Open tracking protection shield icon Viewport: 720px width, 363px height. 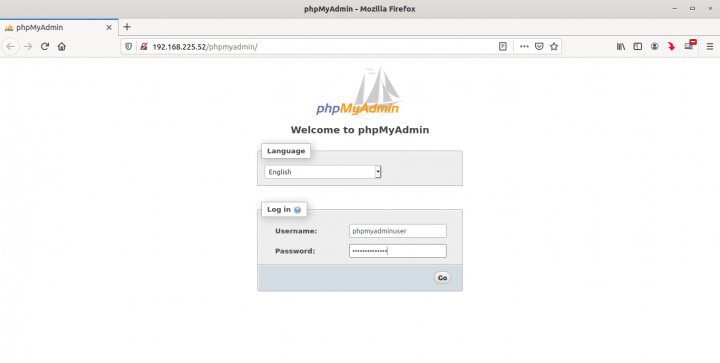[x=129, y=46]
